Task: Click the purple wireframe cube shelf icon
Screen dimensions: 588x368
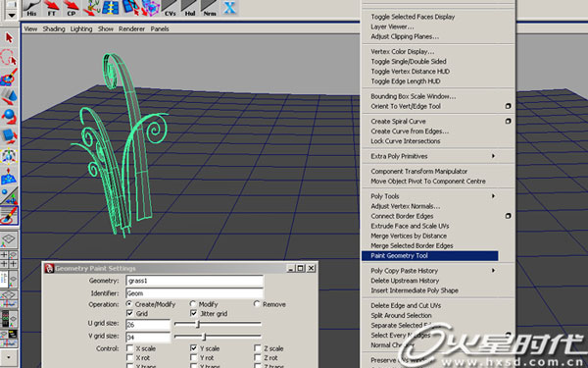Action: (x=150, y=8)
